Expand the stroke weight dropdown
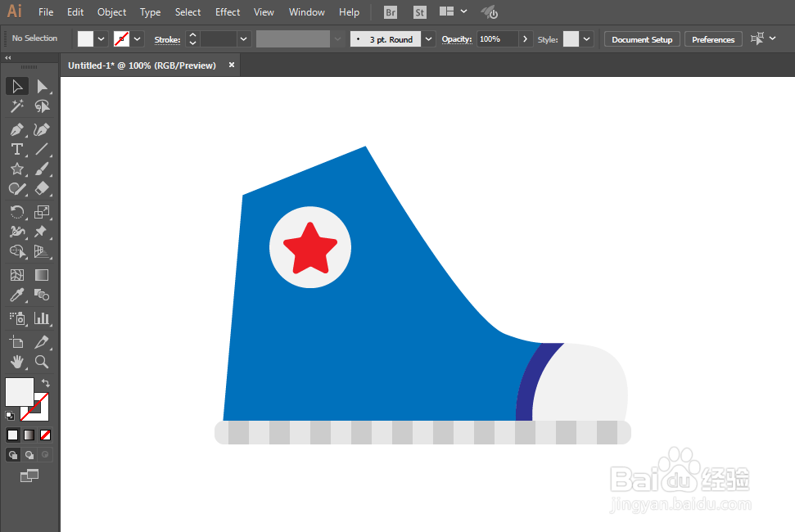 click(244, 39)
